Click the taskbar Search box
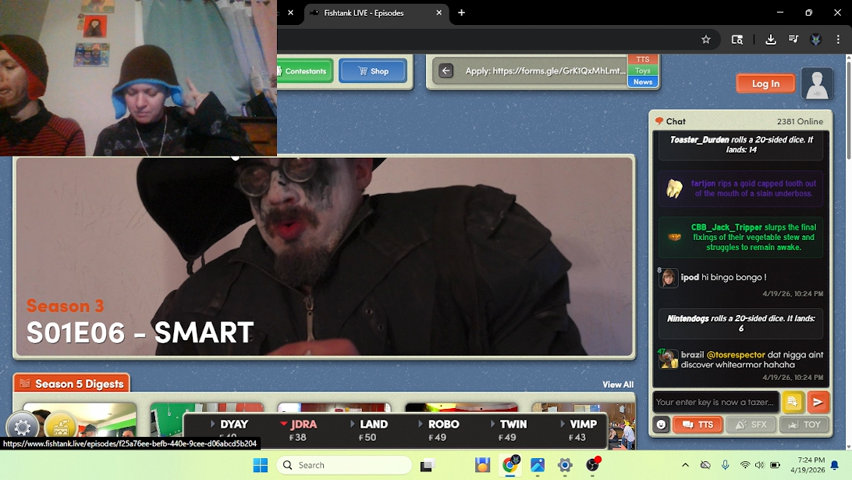This screenshot has width=852, height=480. (x=344, y=465)
